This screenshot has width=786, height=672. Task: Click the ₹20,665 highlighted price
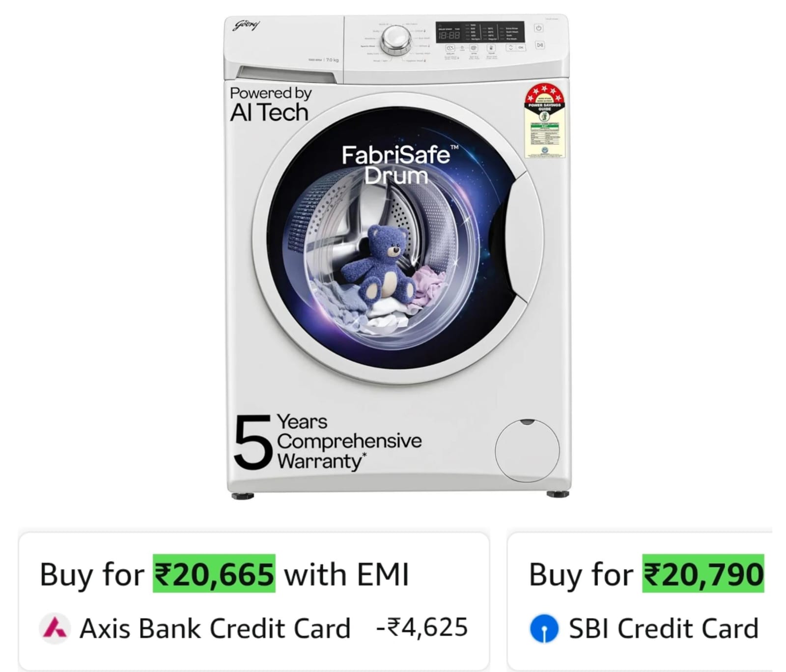(x=214, y=573)
